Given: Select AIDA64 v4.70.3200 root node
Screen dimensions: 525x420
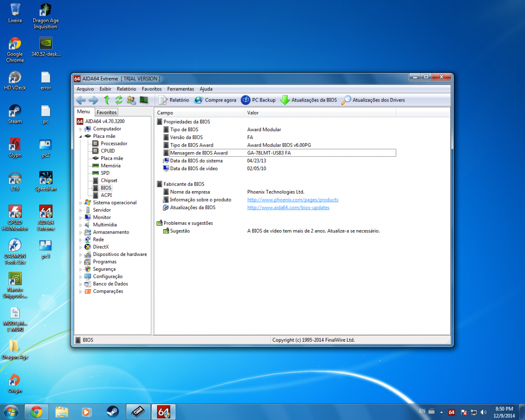Looking at the screenshot, I should pos(105,121).
